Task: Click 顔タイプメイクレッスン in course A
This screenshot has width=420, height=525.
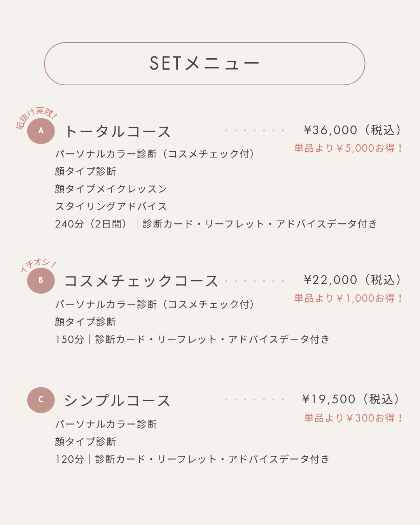Action: 111,189
